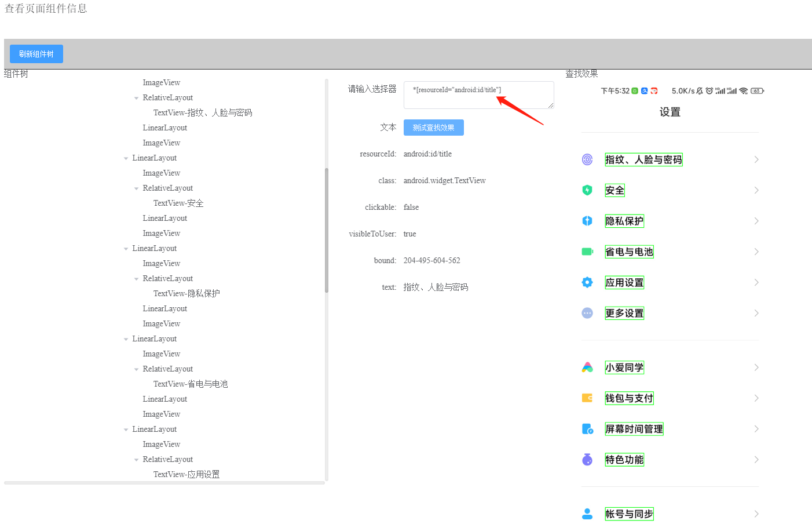This screenshot has height=524, width=812.
Task: Open 特色功能 via its purple icon
Action: [587, 459]
